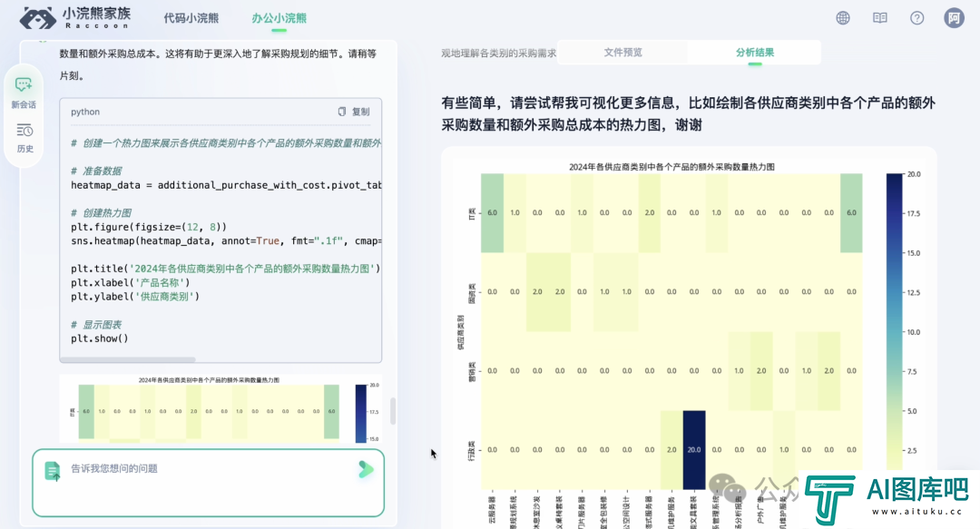
Task: Click the heatmap color bar legend
Action: click(x=894, y=322)
